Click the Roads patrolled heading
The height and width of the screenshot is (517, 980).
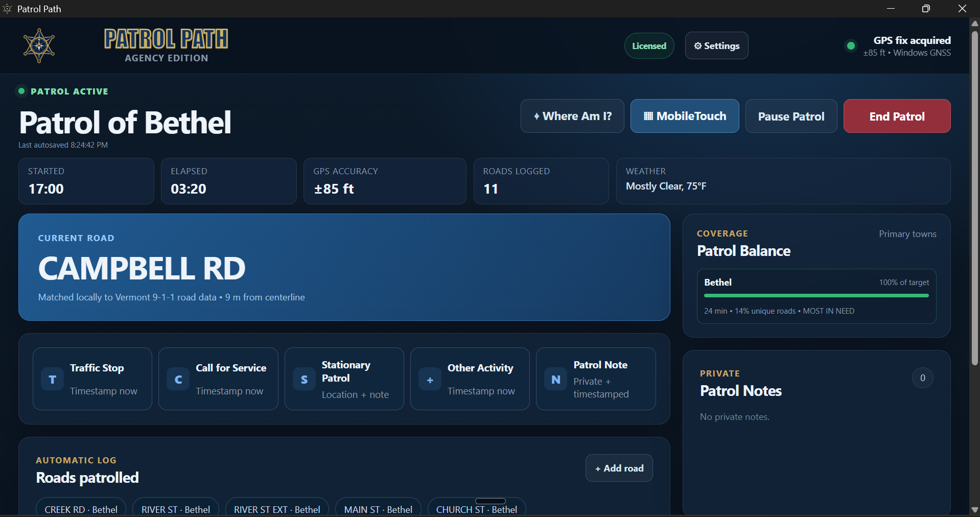(x=87, y=478)
